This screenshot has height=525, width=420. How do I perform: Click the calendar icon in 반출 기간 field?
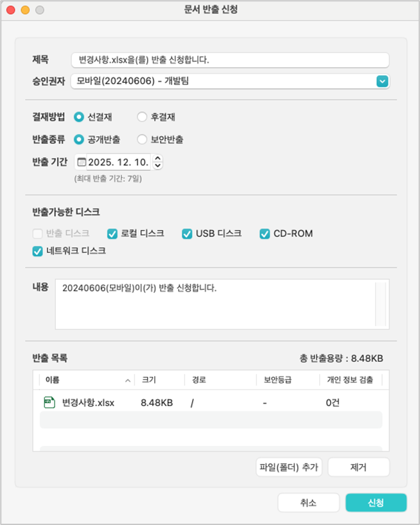(x=82, y=162)
